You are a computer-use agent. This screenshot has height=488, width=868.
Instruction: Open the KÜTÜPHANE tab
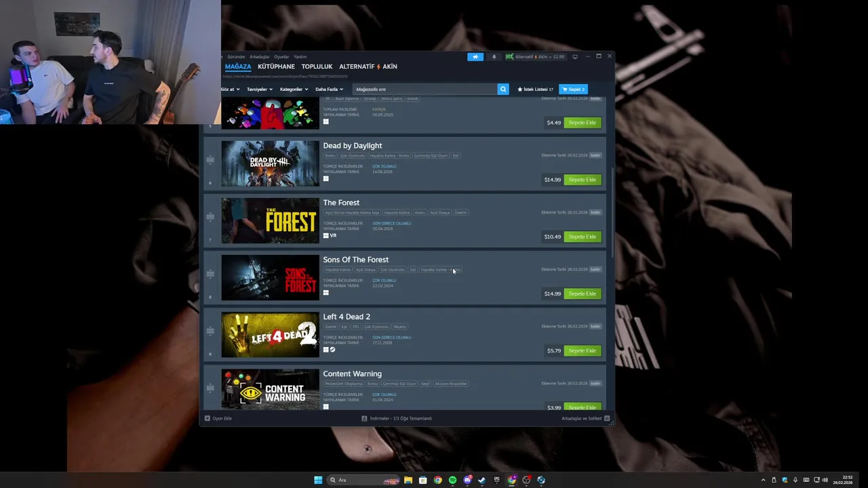click(x=276, y=66)
